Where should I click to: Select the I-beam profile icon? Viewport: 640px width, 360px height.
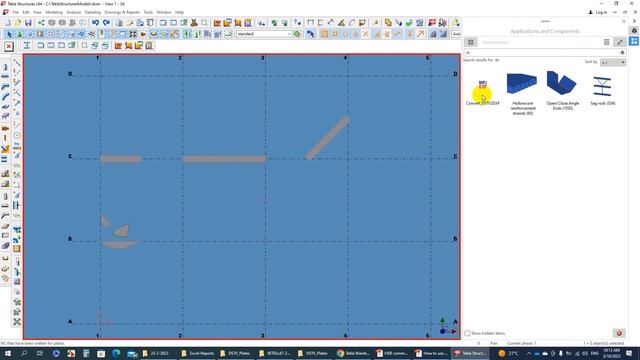click(x=27, y=45)
